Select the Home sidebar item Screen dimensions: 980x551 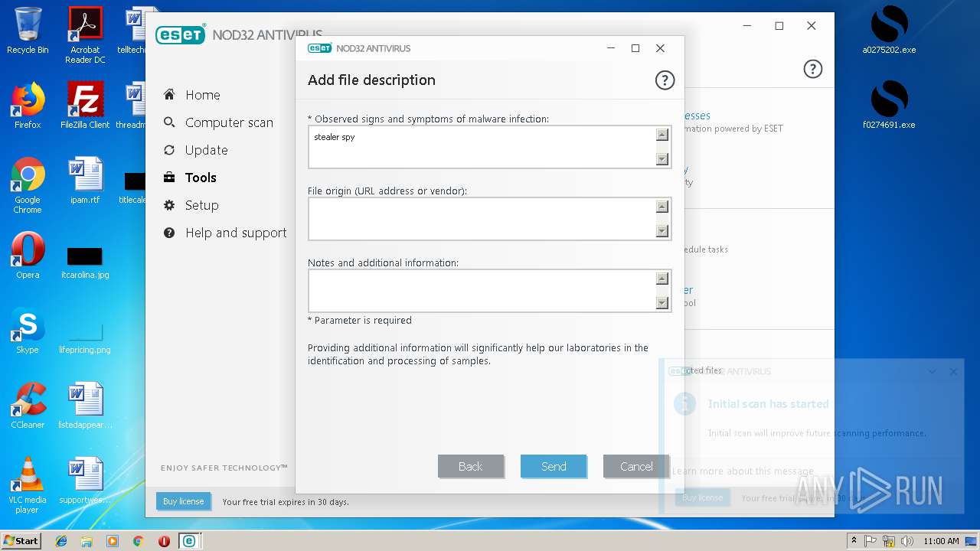tap(202, 95)
